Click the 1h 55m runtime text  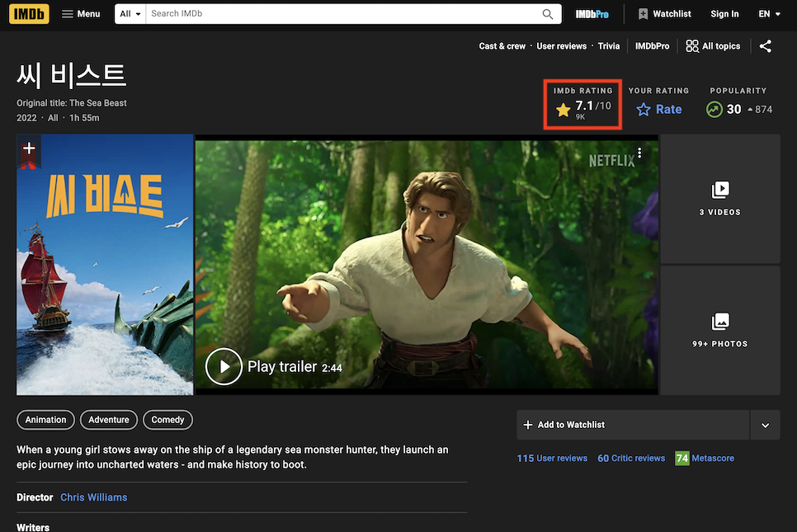coord(84,118)
